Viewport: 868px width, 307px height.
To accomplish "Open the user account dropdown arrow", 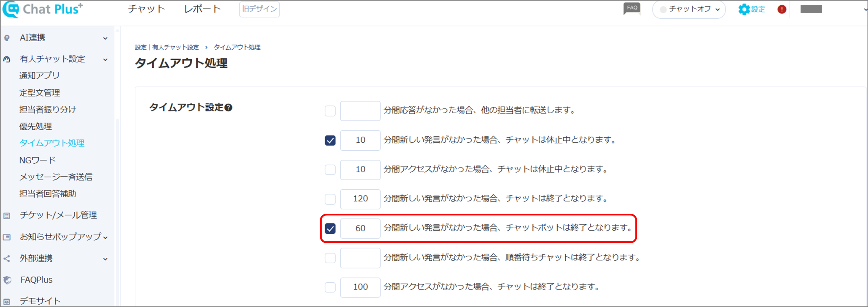I will (x=865, y=10).
